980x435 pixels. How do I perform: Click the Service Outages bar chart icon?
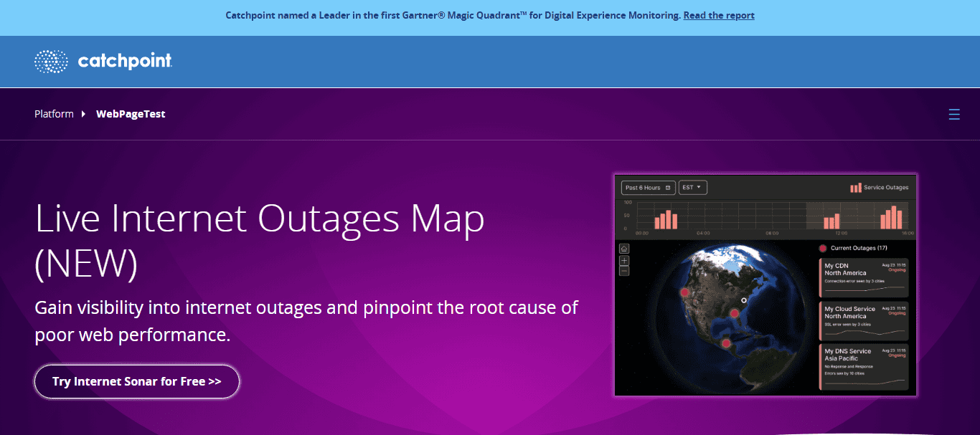click(x=855, y=188)
